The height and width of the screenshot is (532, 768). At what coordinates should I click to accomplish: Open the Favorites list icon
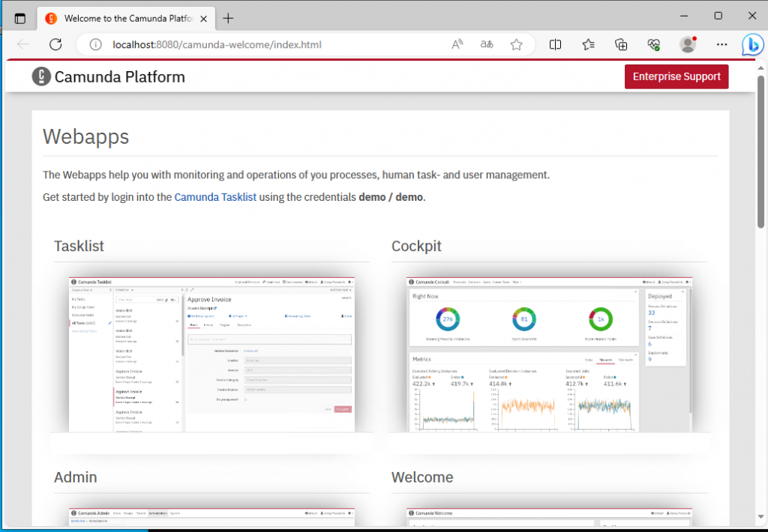tap(588, 44)
